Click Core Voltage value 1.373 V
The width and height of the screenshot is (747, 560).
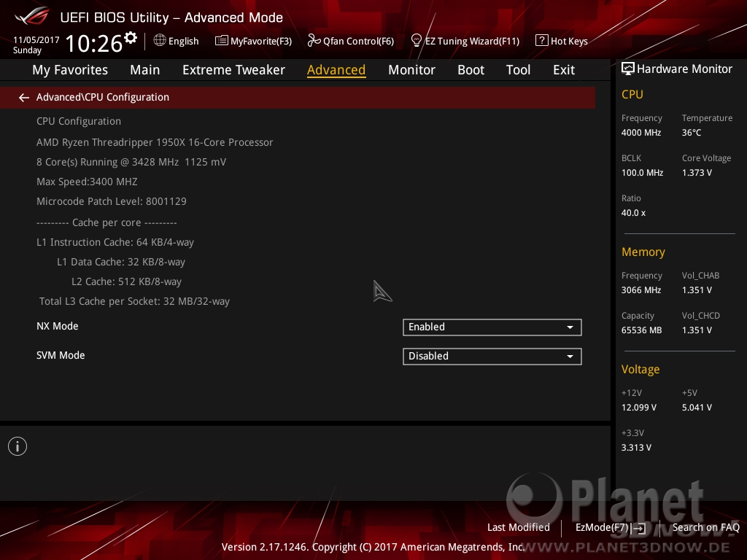tap(697, 173)
